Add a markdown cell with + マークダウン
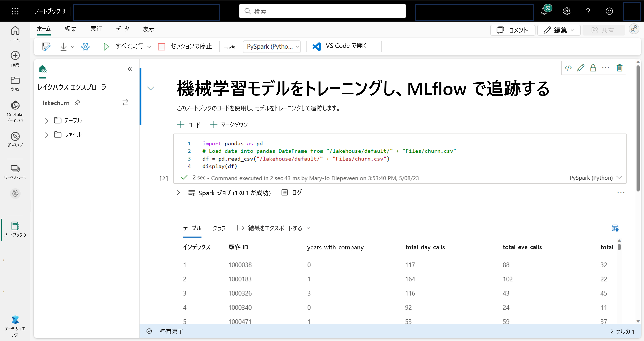 point(229,125)
